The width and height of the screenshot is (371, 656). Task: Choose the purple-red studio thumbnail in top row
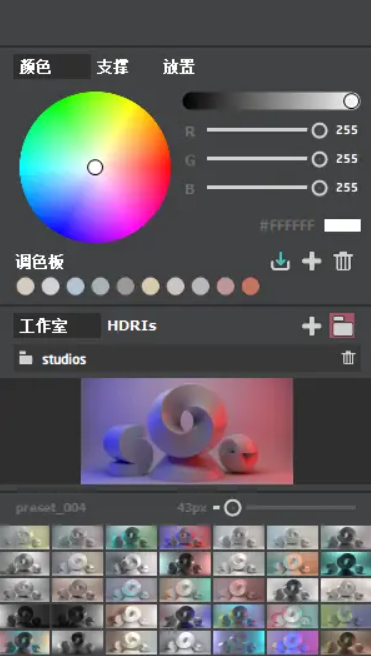coord(185,538)
